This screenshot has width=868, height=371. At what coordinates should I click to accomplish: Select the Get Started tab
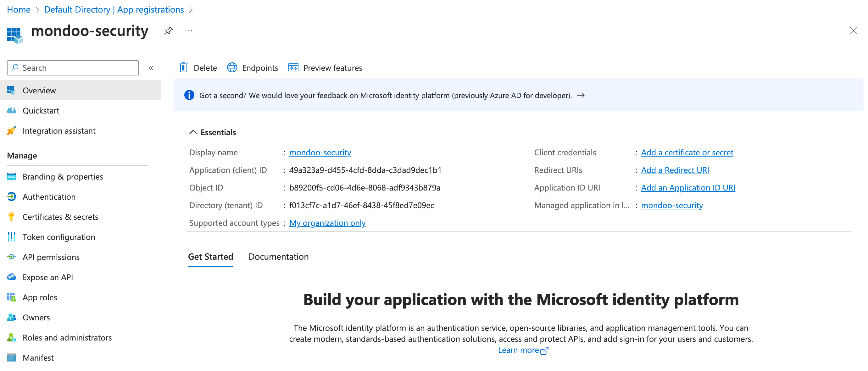point(210,257)
